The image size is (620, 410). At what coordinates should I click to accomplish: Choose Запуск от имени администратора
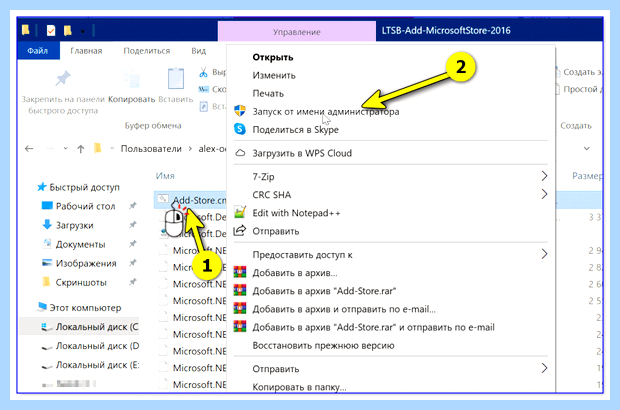[325, 111]
